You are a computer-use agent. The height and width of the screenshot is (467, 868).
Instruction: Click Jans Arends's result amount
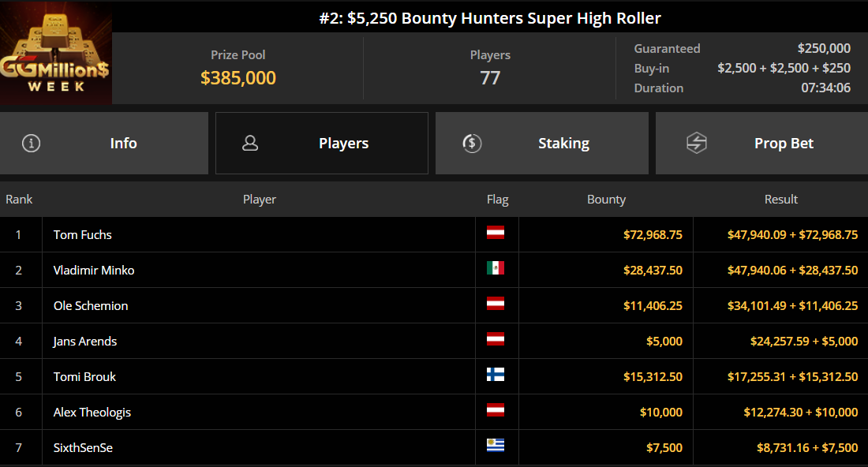click(803, 342)
